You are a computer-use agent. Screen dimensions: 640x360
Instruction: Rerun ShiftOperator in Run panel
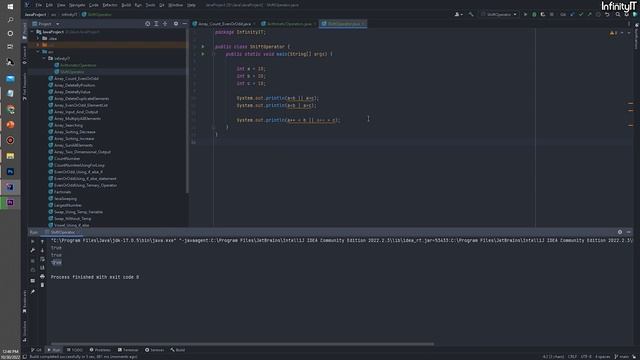[x=33, y=241]
